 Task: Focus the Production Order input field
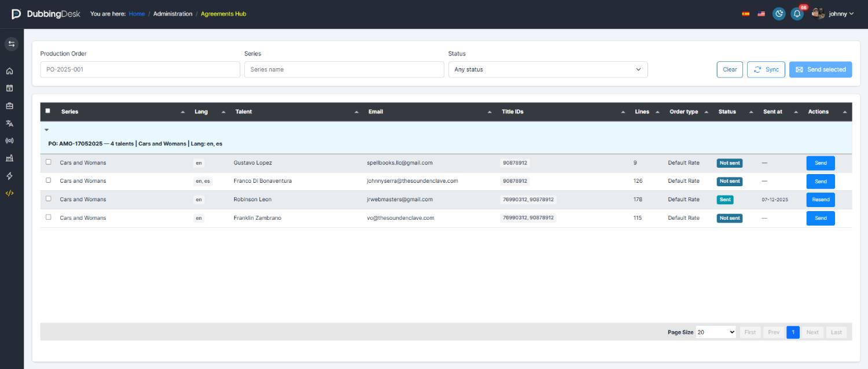click(x=140, y=69)
